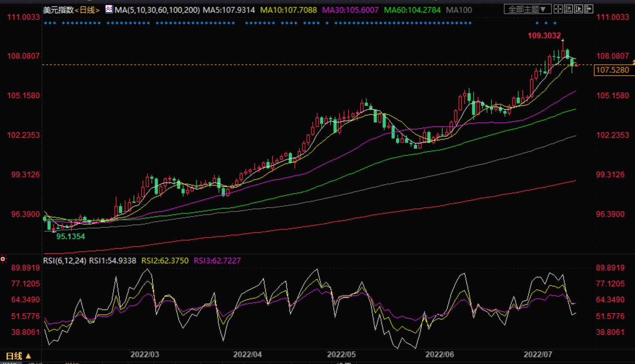This screenshot has width=635, height=364.
Task: Click the 109.3032 high price marker
Action: (x=544, y=36)
